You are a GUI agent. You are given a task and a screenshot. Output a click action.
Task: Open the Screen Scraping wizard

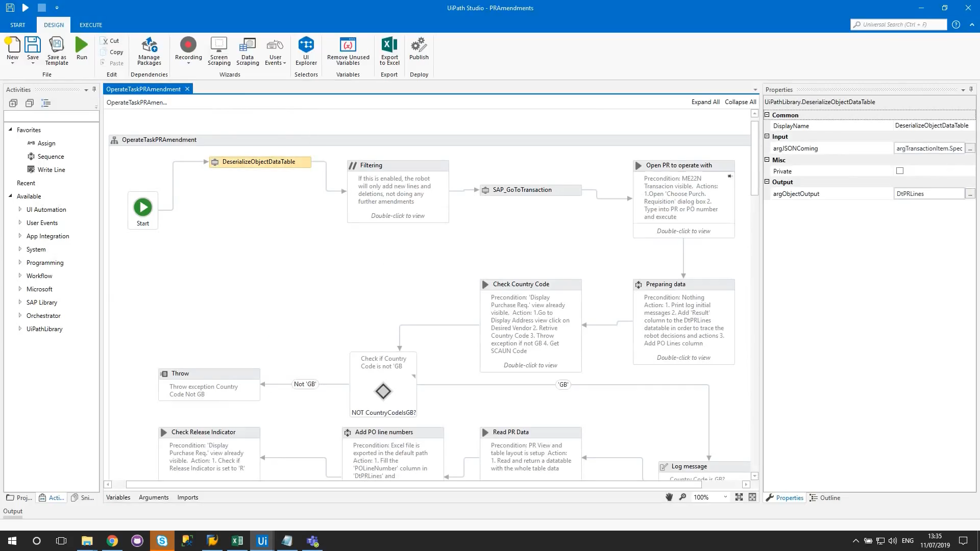[x=219, y=46]
